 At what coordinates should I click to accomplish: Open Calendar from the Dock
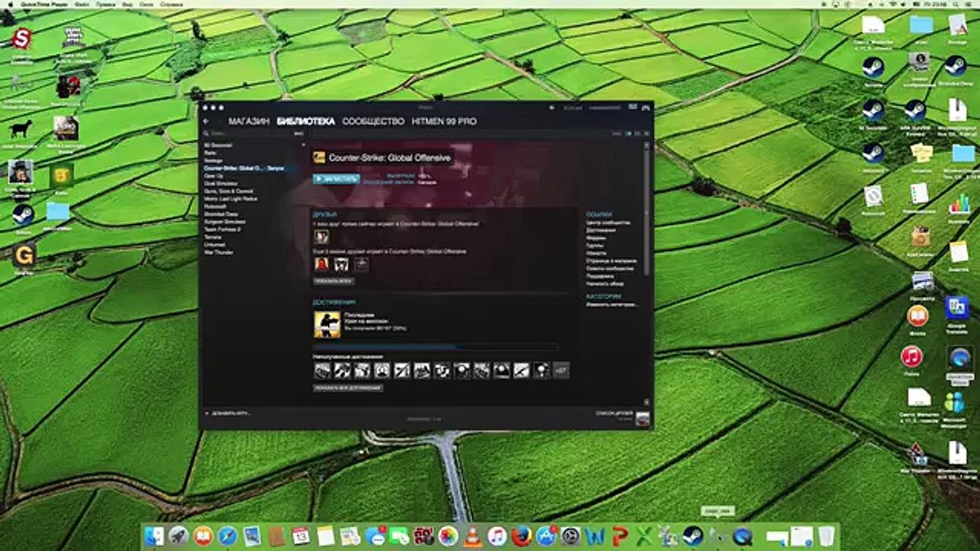(301, 536)
